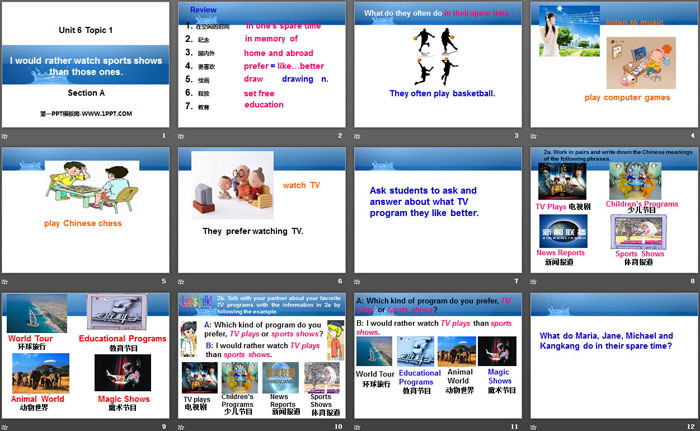Click the animation star icon under slide 1

[5, 136]
